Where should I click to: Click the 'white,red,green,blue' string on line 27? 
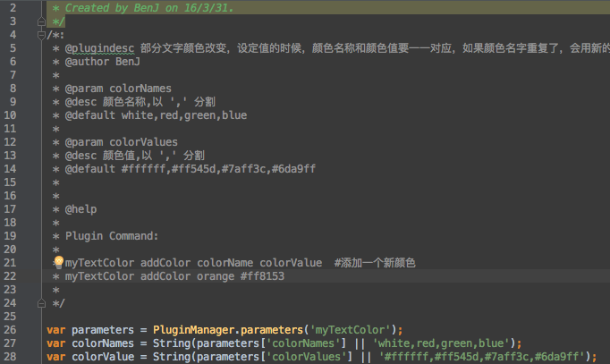click(x=441, y=343)
